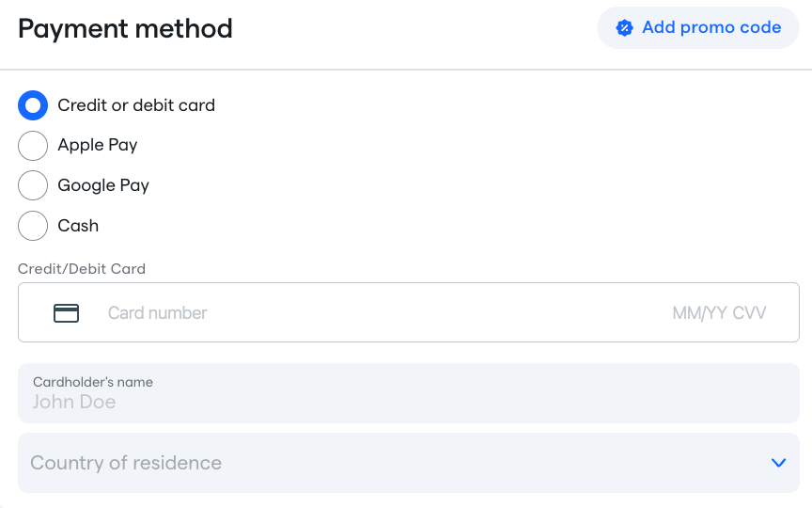Click the promo code discount badge icon
The image size is (812, 508).
[624, 28]
